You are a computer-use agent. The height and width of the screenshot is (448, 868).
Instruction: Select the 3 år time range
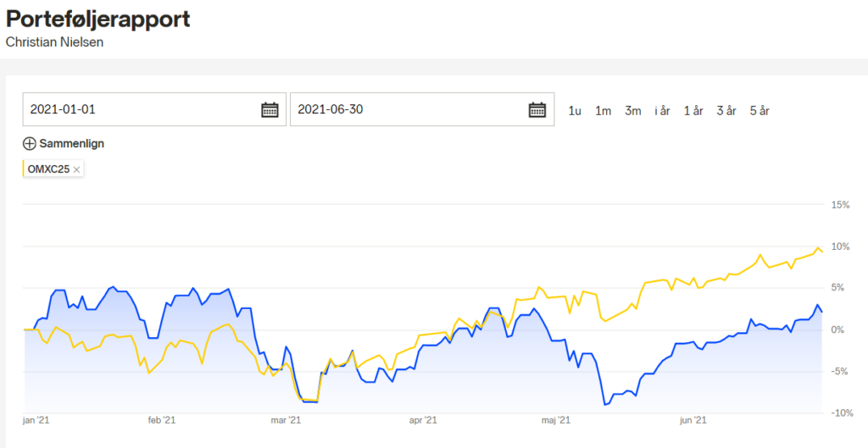(x=726, y=111)
